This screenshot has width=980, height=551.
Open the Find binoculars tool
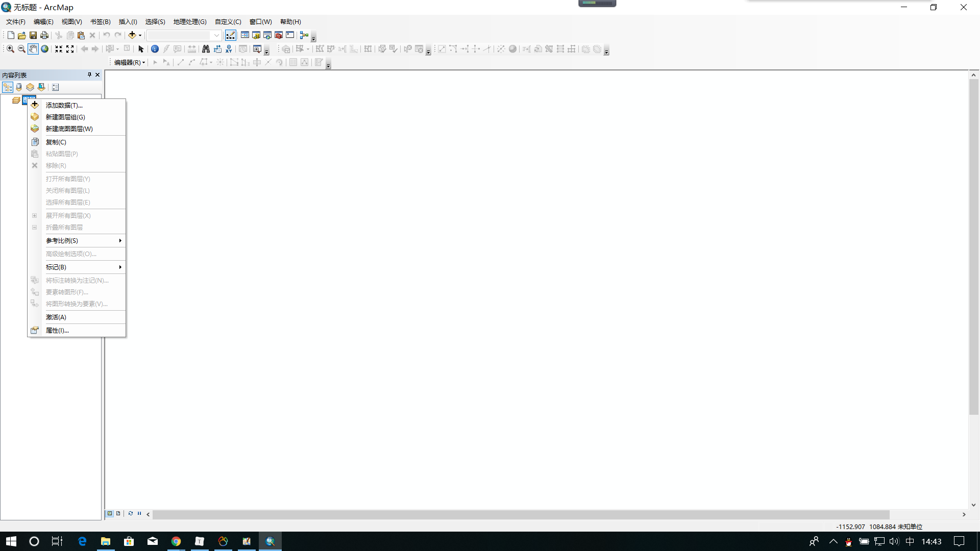click(206, 49)
